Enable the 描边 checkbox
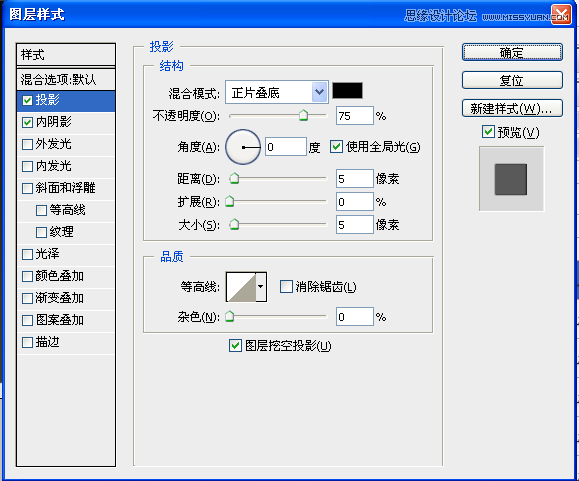The image size is (579, 481). pyautogui.click(x=27, y=343)
